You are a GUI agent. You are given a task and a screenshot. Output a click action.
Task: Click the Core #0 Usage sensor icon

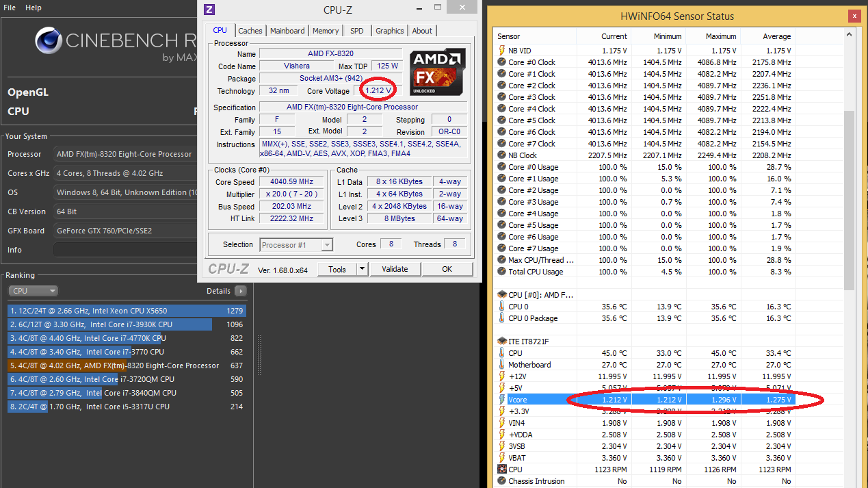coord(502,167)
